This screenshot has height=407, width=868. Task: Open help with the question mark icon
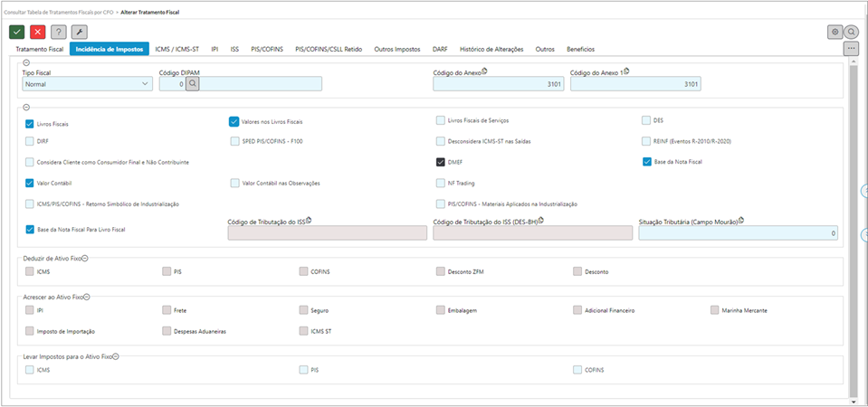[58, 32]
